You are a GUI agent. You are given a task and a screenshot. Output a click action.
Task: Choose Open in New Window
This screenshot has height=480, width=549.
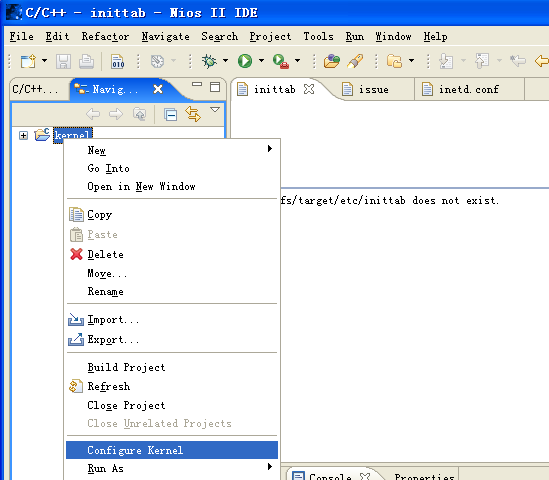click(x=172, y=187)
